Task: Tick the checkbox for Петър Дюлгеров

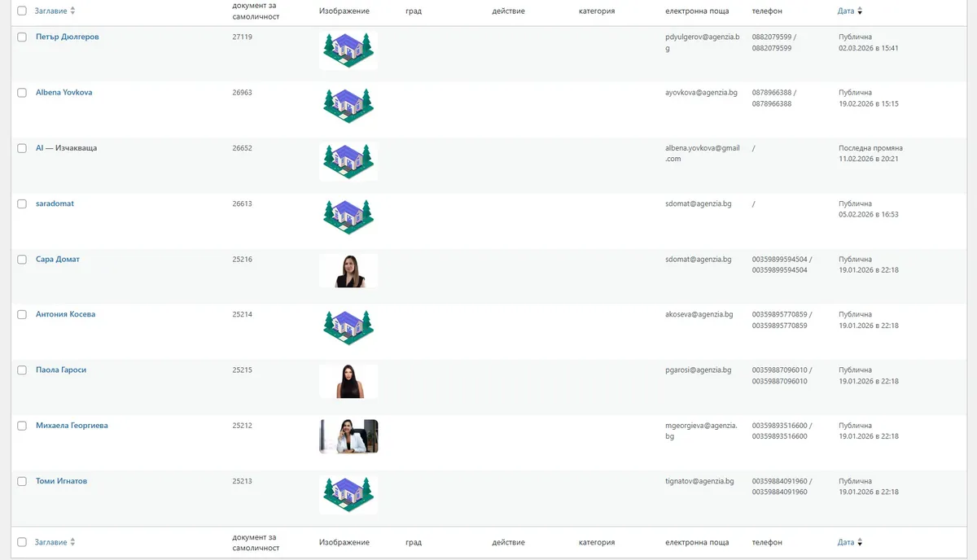Action: tap(22, 37)
